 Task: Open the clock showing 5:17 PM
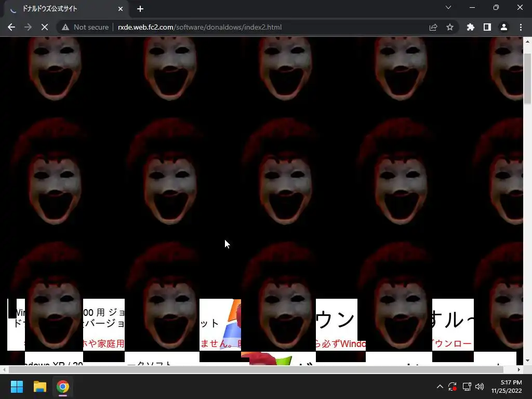pos(507,387)
